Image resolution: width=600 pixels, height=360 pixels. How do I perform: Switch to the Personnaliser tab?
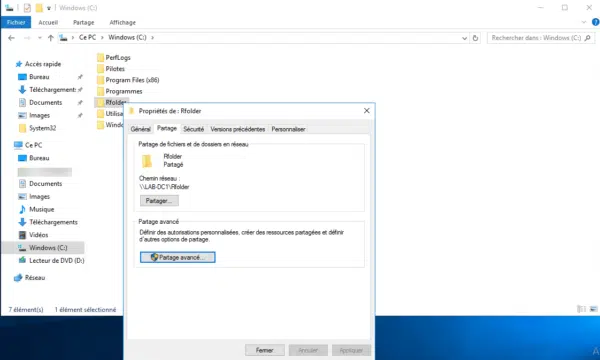click(288, 129)
